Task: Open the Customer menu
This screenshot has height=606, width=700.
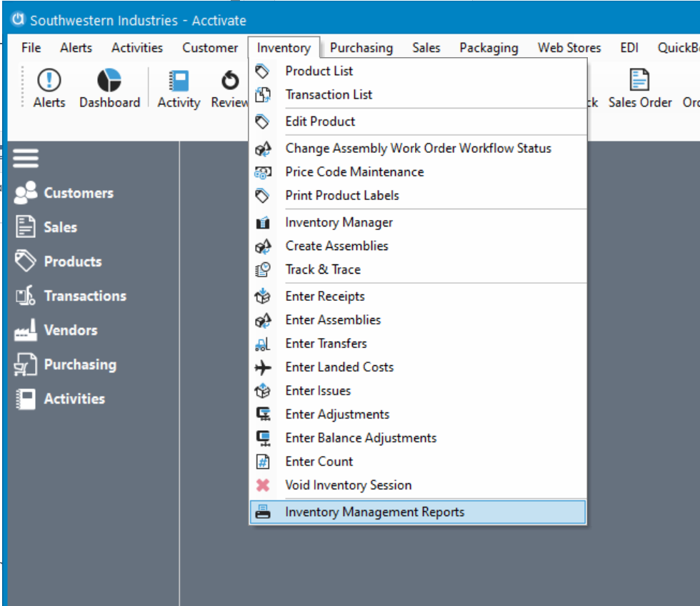Action: coord(210,48)
